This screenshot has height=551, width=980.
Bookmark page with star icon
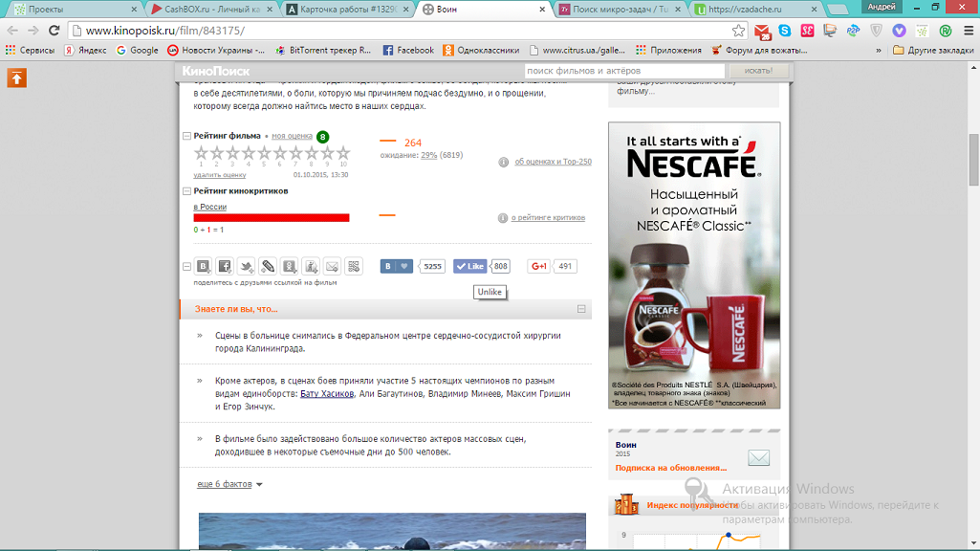coord(738,31)
